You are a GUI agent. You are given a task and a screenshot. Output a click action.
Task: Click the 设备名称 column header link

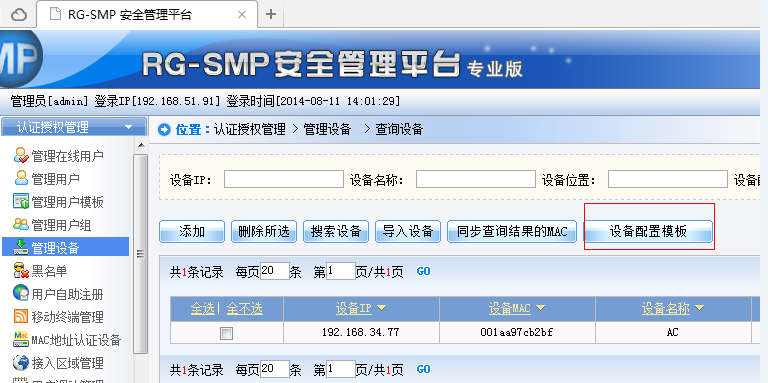tap(666, 308)
